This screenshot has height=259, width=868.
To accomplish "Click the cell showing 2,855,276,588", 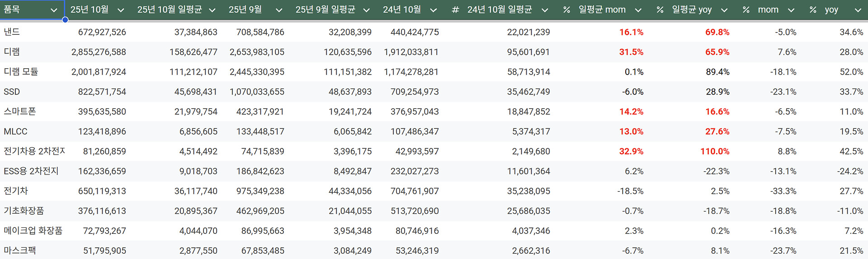I will [99, 52].
